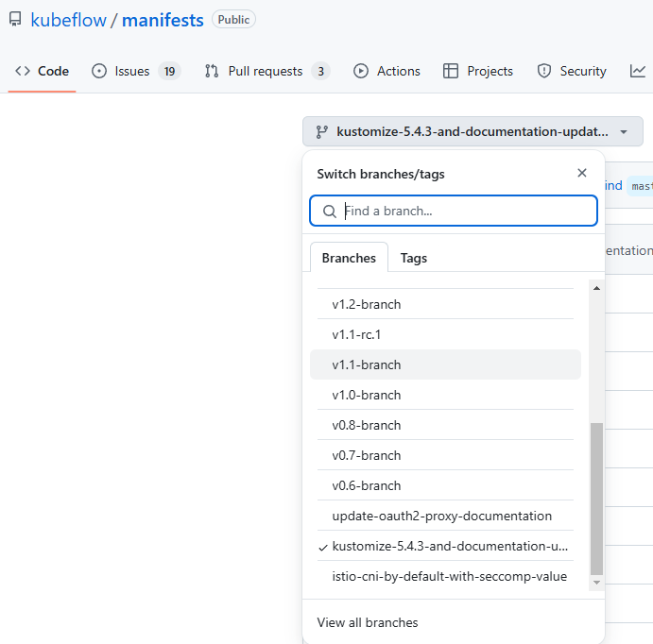Select v1.0-branch

click(446, 395)
